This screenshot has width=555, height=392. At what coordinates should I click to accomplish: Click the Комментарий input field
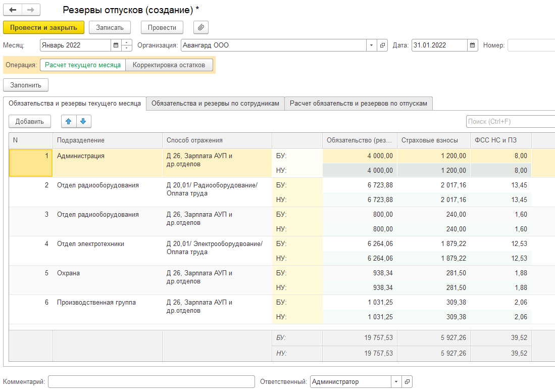[152, 382]
